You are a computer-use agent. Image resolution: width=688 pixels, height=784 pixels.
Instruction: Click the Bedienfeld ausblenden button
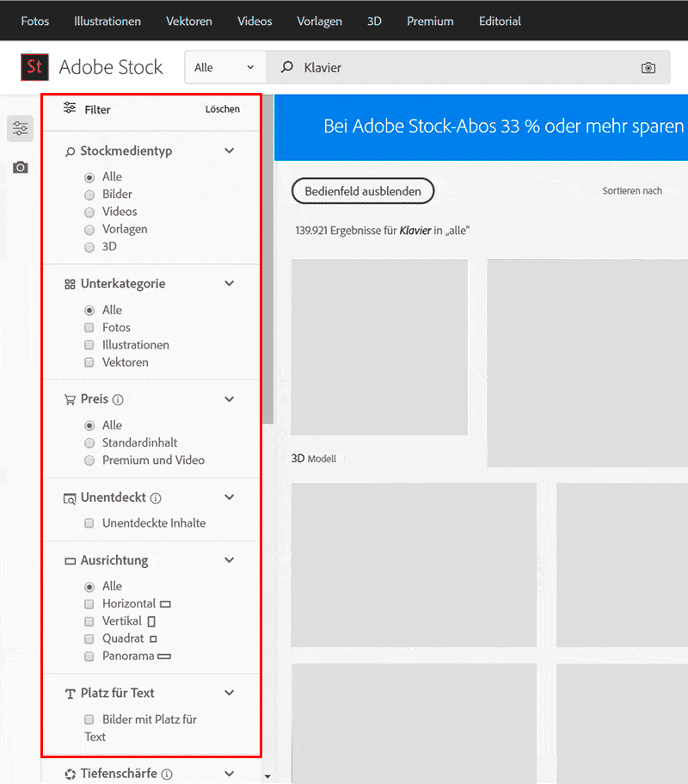[363, 191]
